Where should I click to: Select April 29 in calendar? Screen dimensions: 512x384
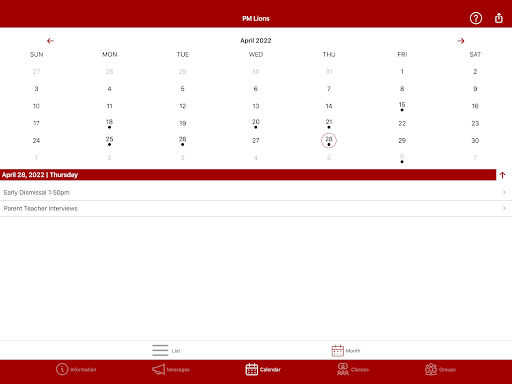402,140
